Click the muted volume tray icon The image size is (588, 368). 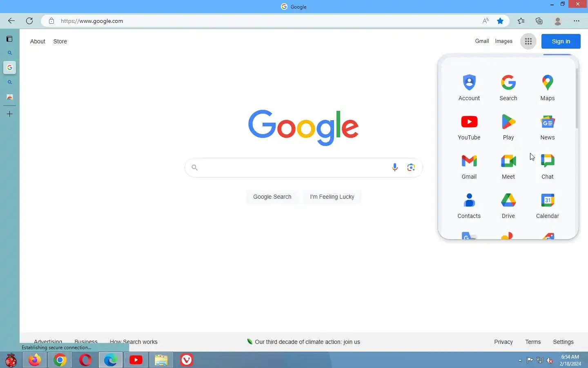pyautogui.click(x=550, y=360)
